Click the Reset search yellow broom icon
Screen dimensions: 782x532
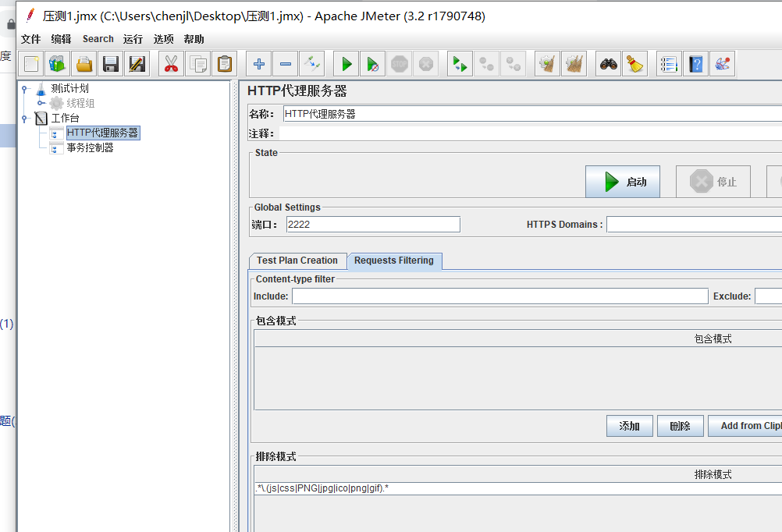[x=634, y=64]
